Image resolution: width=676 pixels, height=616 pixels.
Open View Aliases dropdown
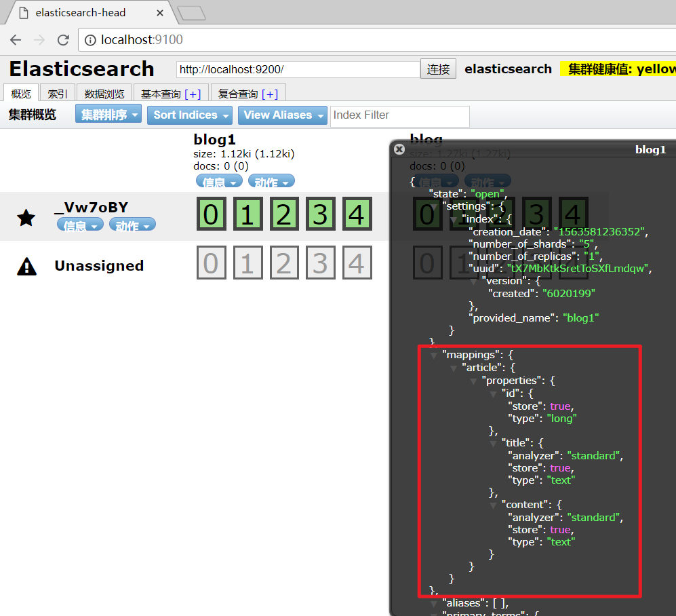282,115
